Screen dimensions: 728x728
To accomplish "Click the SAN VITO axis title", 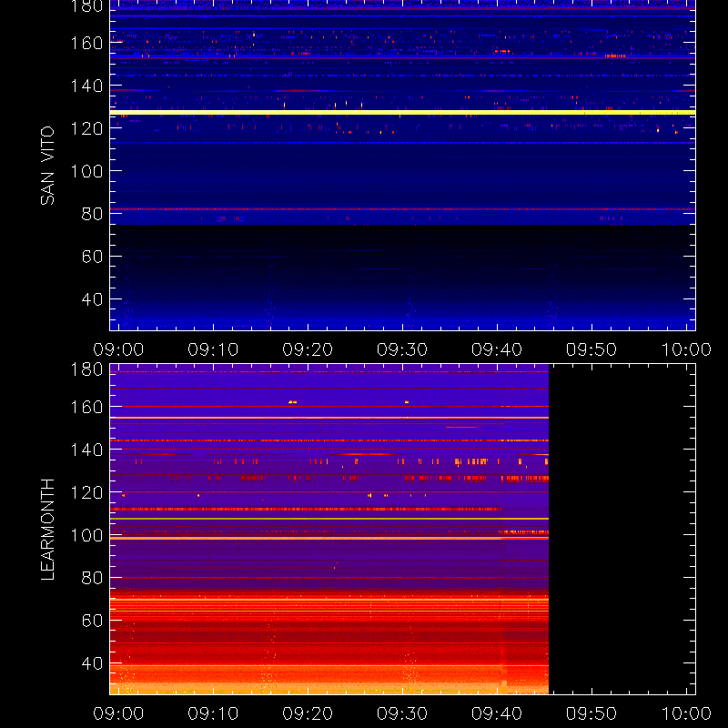I will (47, 166).
